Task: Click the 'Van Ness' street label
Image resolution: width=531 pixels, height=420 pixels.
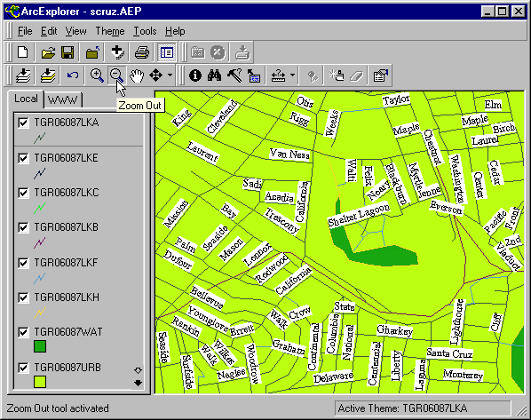Action: pos(289,155)
